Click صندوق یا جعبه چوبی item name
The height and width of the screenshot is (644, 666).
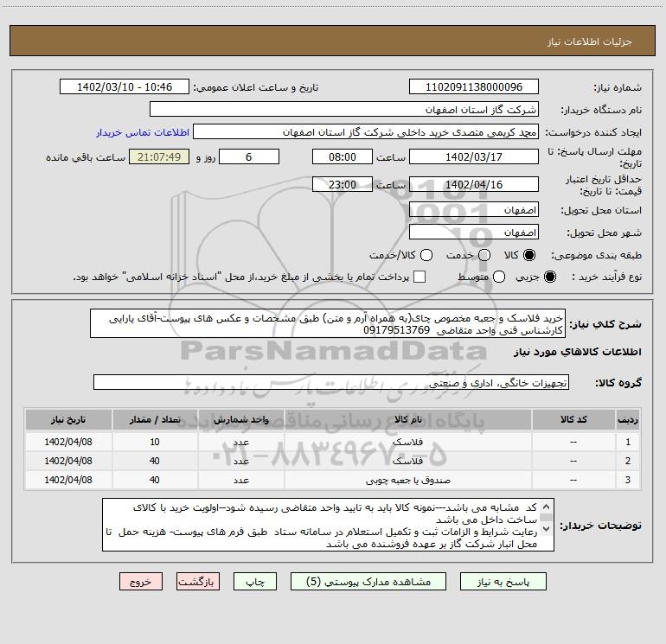[407, 480]
